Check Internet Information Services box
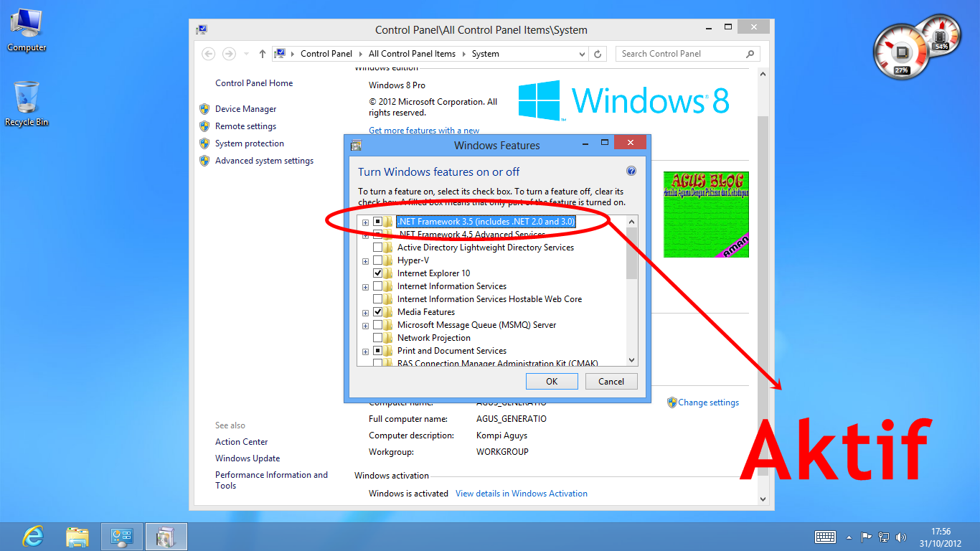The height and width of the screenshot is (551, 980). pyautogui.click(x=378, y=286)
